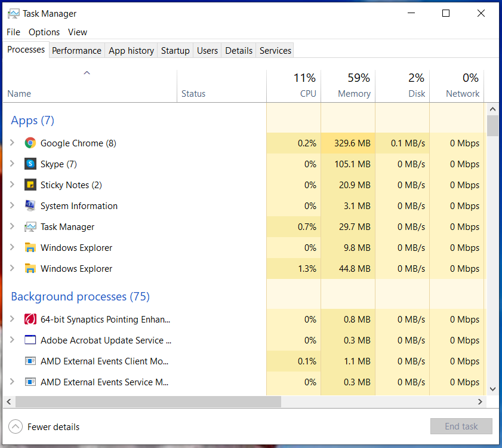Switch to the App history tab
This screenshot has height=448, width=502.
coord(131,51)
